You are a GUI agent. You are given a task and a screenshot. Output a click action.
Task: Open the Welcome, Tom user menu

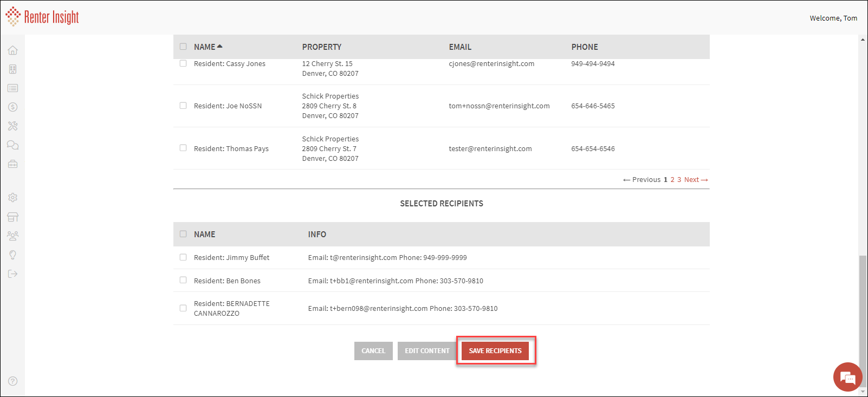pos(833,18)
